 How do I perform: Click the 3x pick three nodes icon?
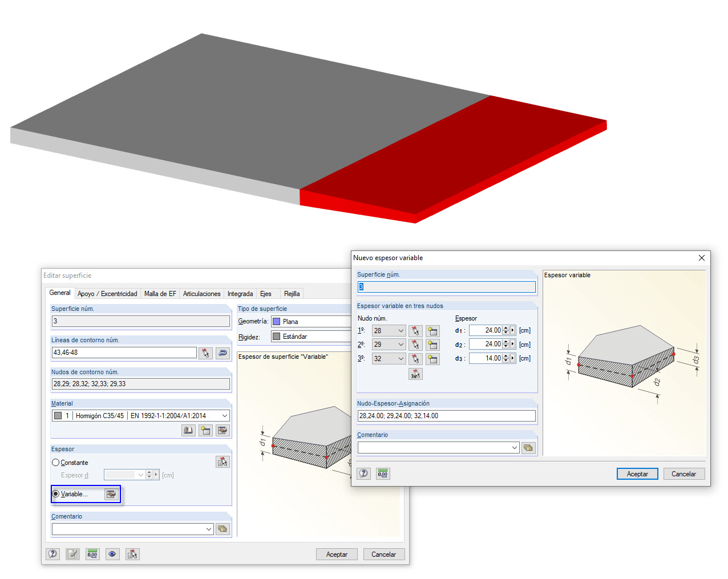(x=415, y=374)
